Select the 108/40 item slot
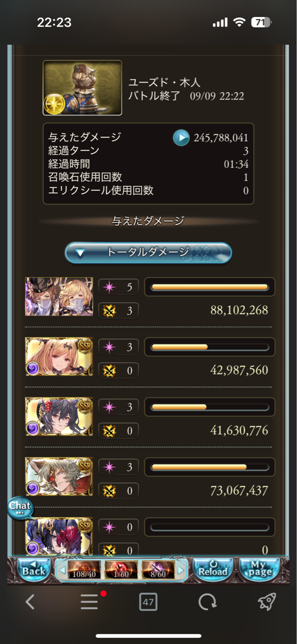The height and width of the screenshot is (644, 297). [x=84, y=570]
